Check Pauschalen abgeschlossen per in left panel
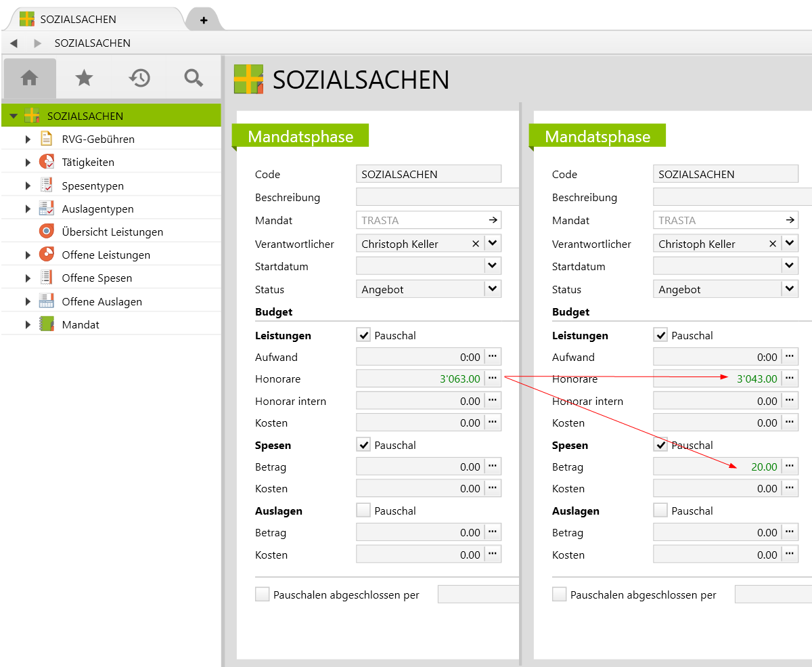This screenshot has height=667, width=812. (262, 595)
